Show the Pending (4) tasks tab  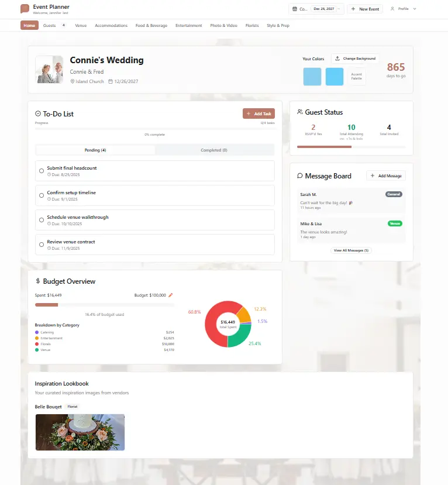point(95,150)
